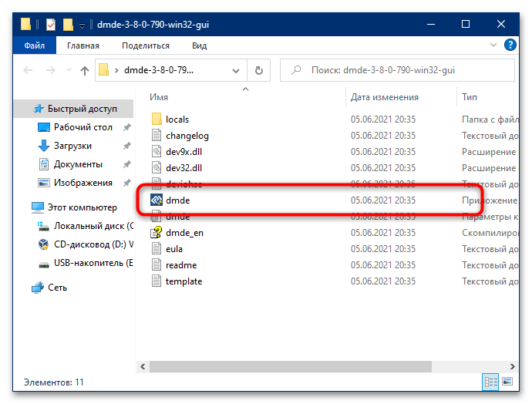Image resolution: width=532 pixels, height=404 pixels.
Task: Click the New folder quick access icon
Action: click(68, 25)
